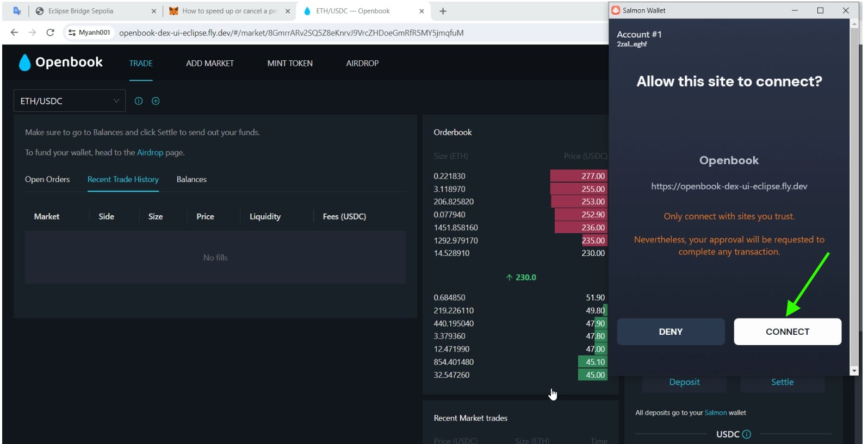Open the Myanh001 site info chip

click(x=89, y=33)
